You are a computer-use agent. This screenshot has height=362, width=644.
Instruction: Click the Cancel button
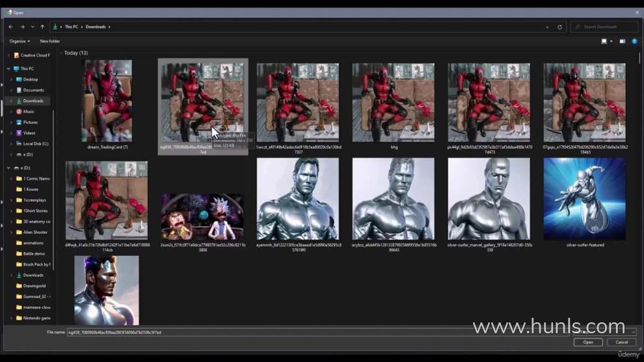click(x=621, y=342)
